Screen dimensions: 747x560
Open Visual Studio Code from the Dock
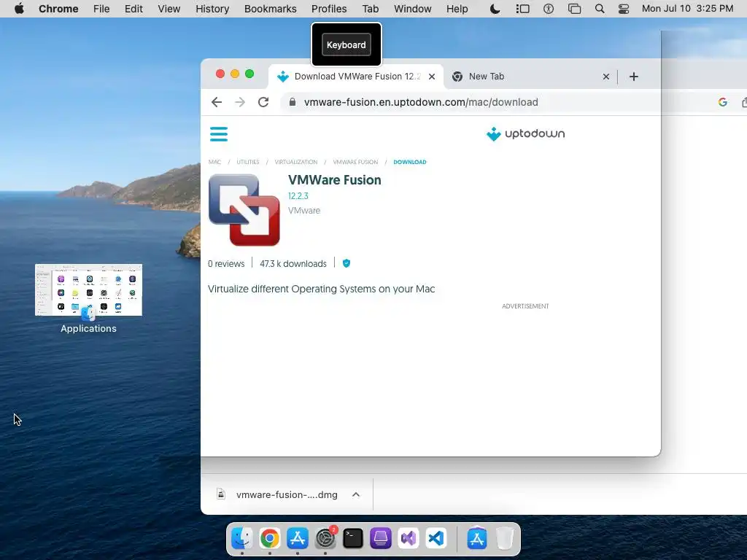tap(436, 539)
